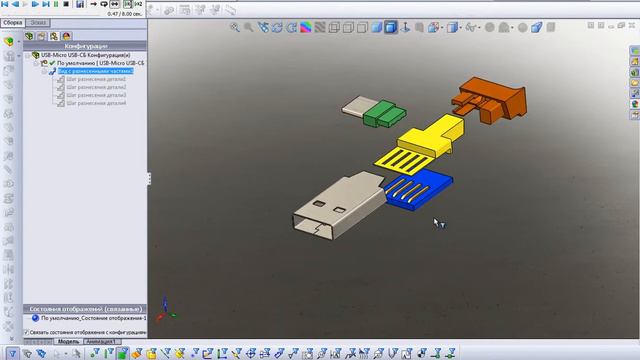Collapse the По умолчанию configuration node

coord(36,63)
